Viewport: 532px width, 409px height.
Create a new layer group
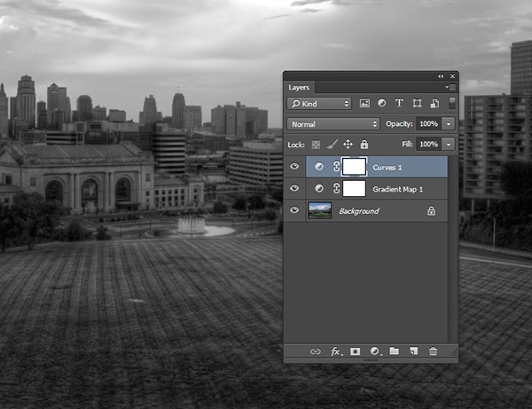coord(394,351)
